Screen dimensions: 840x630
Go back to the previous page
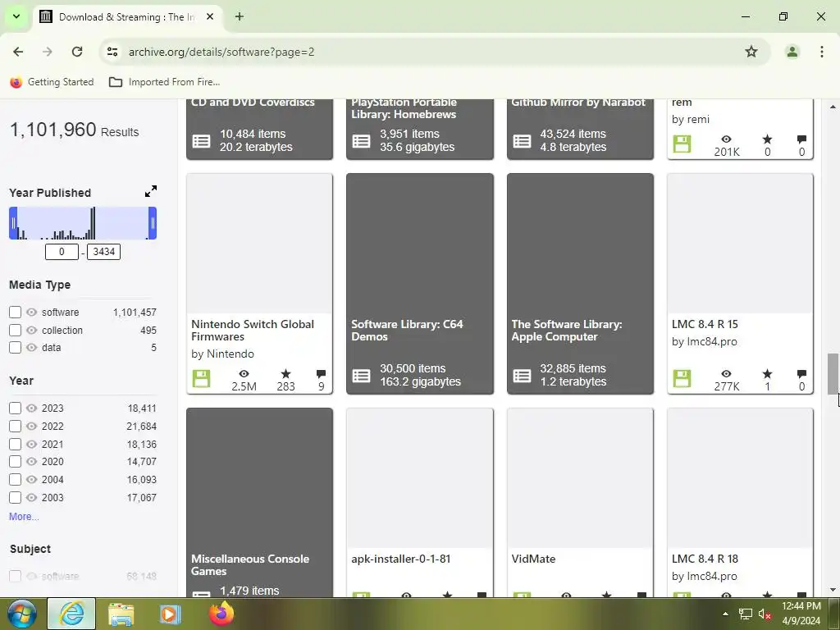(x=18, y=52)
